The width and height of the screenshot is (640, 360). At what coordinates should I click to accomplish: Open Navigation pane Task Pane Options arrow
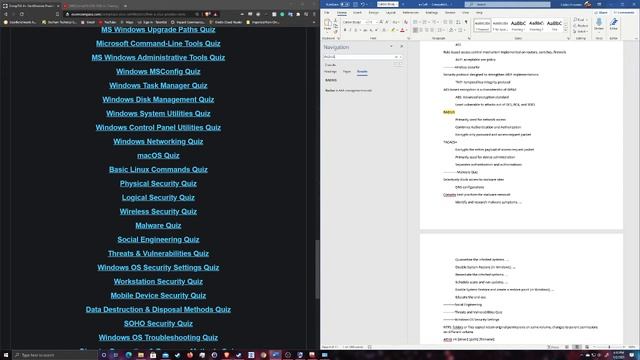click(391, 47)
